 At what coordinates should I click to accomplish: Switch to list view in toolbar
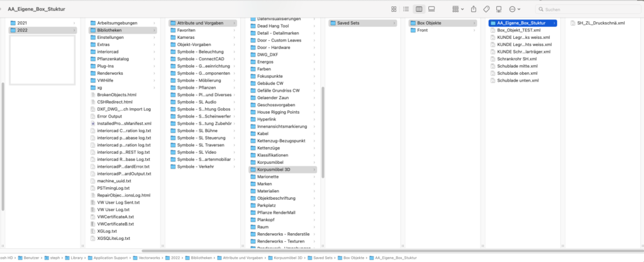(x=406, y=9)
